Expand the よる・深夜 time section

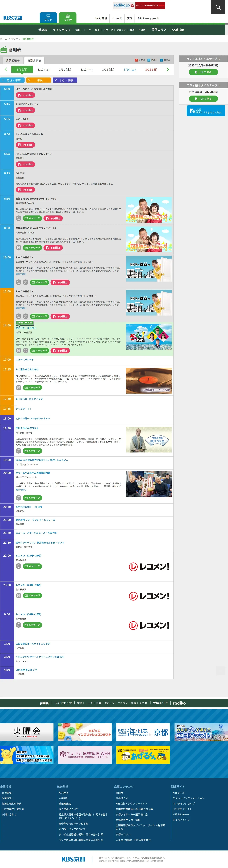(65, 80)
